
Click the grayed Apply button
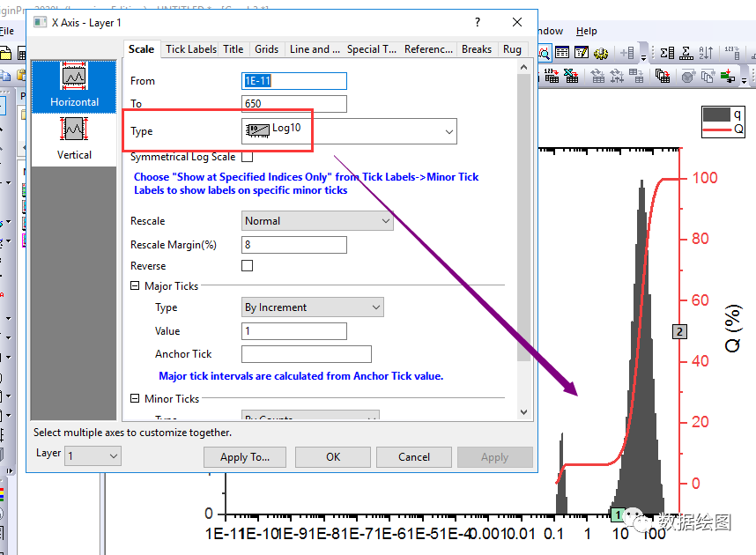click(494, 457)
